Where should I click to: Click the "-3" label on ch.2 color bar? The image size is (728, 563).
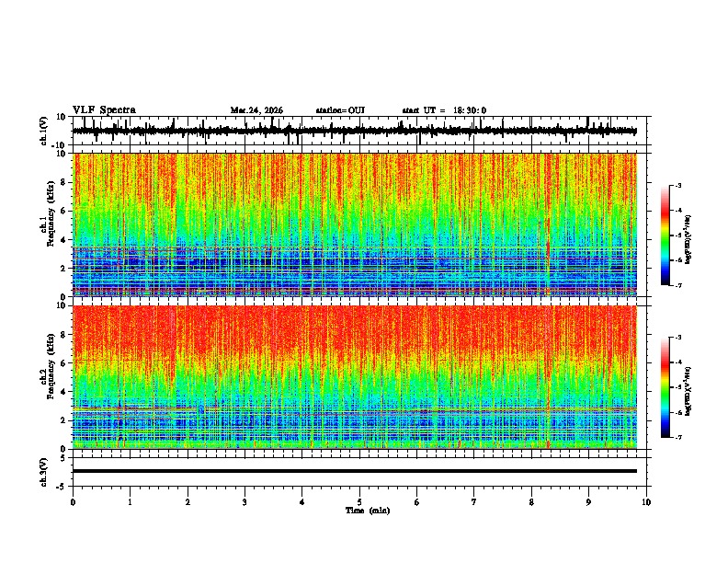pyautogui.click(x=678, y=338)
